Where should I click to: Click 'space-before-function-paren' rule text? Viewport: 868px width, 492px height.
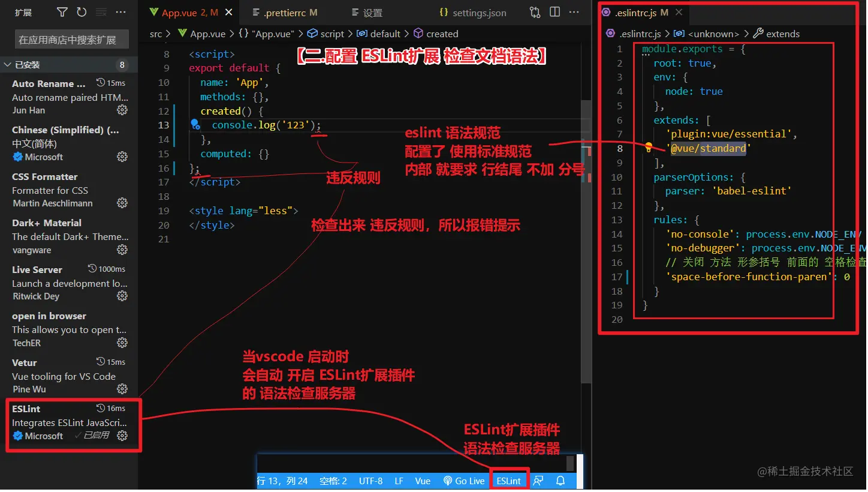tap(749, 277)
